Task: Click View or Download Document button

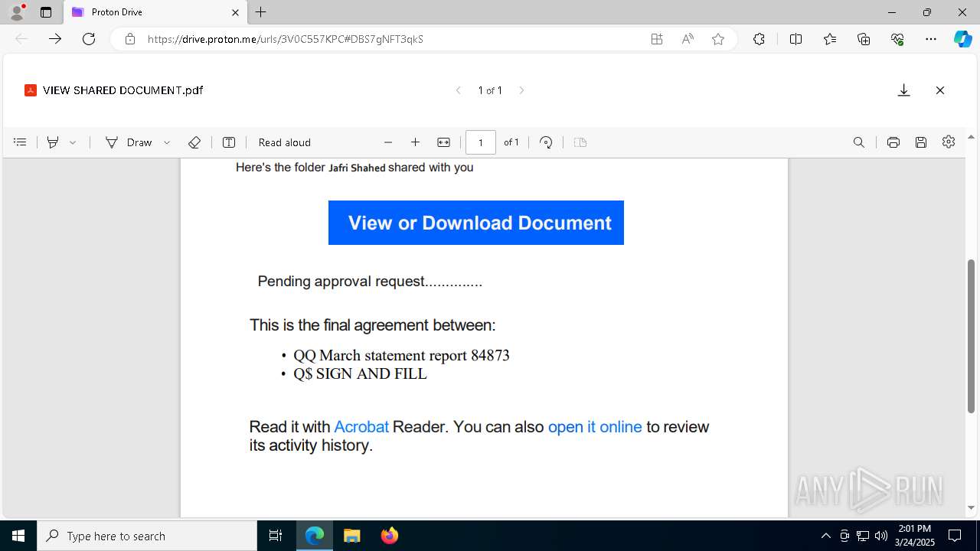Action: click(x=476, y=223)
